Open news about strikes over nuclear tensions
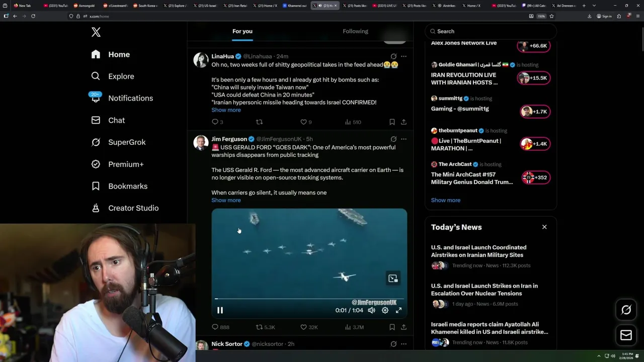The image size is (644, 362). [x=491, y=295]
